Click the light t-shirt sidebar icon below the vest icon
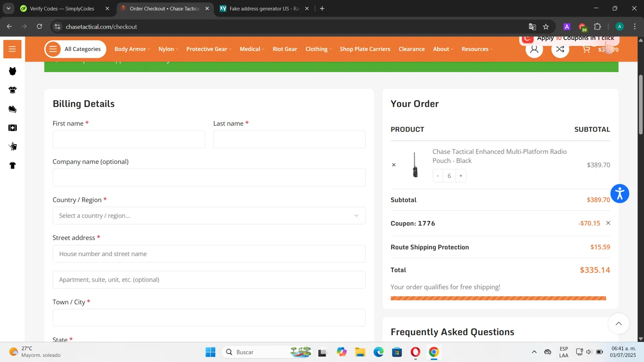 point(12,90)
